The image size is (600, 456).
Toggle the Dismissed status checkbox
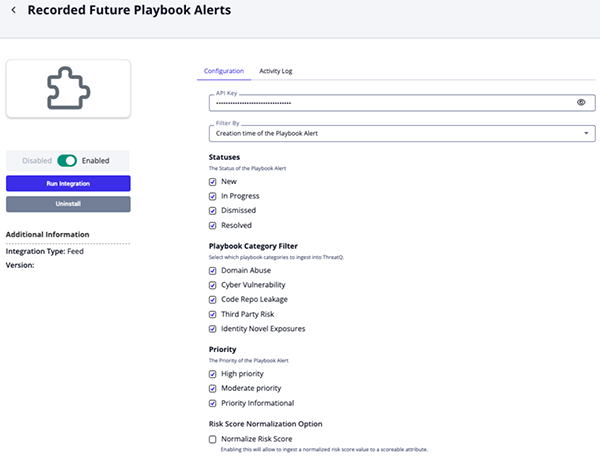pyautogui.click(x=212, y=211)
